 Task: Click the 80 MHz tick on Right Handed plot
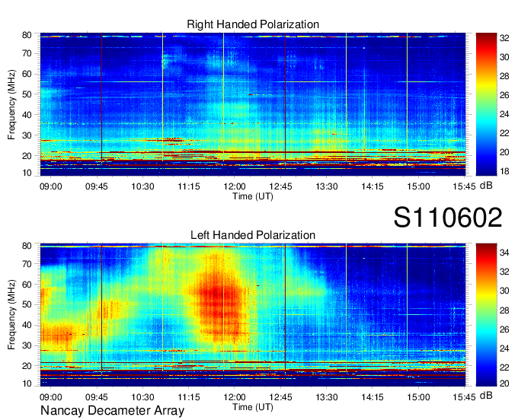[27, 35]
